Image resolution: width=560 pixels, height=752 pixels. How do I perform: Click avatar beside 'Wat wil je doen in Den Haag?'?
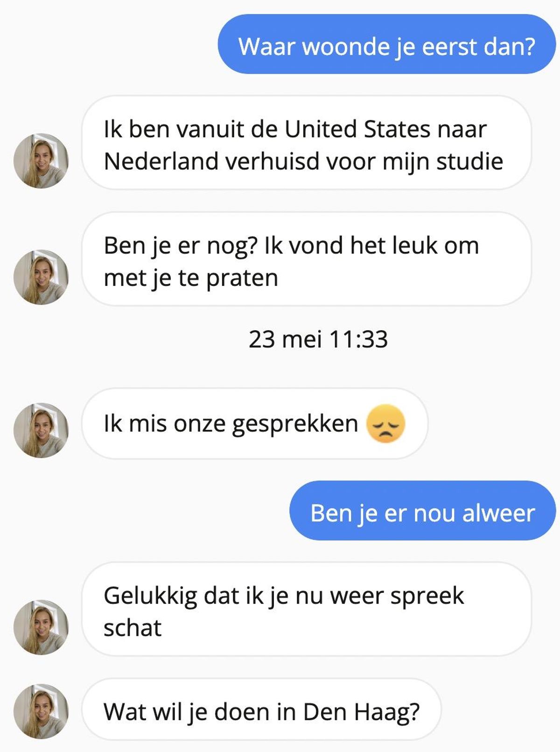point(41,711)
